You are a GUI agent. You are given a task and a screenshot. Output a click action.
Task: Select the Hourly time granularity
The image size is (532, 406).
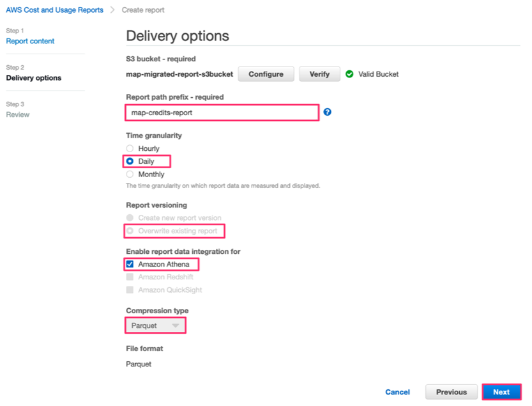(x=130, y=148)
